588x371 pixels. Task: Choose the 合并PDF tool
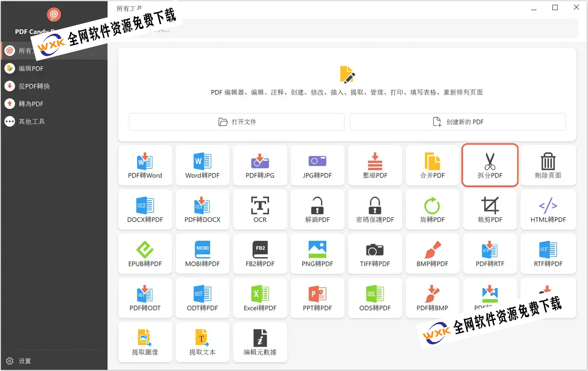[432, 165]
